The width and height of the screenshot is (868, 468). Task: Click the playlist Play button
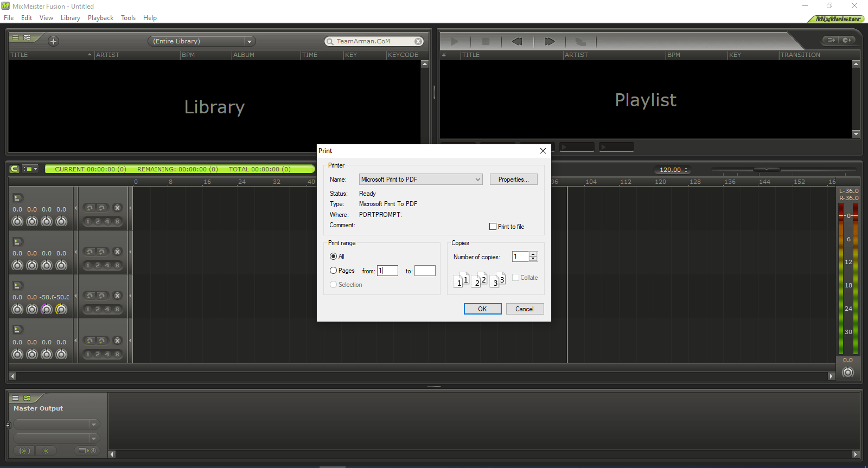pos(455,41)
